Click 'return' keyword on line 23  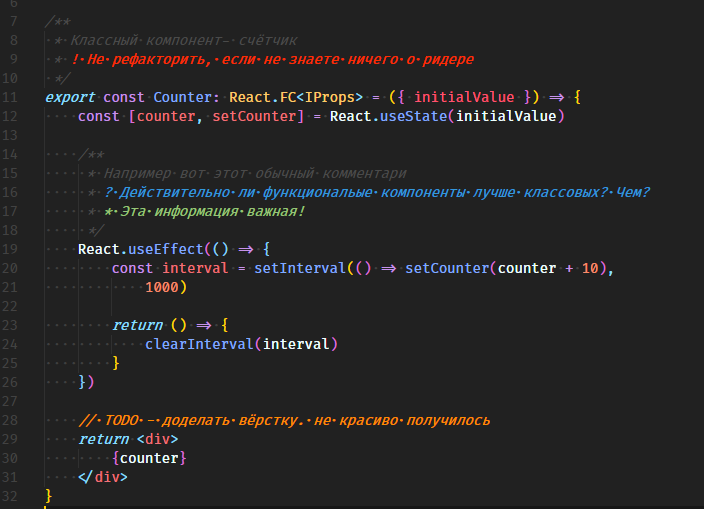(x=137, y=325)
